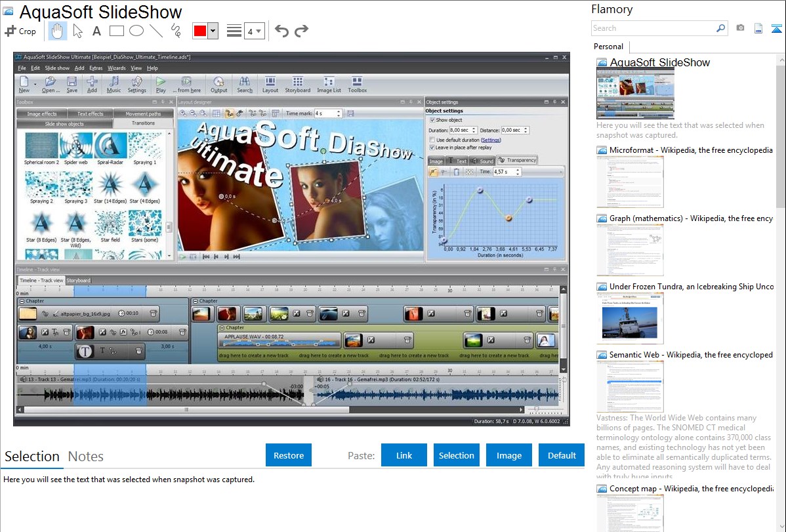786x532 pixels.
Task: Open the Personal tab
Action: (608, 47)
